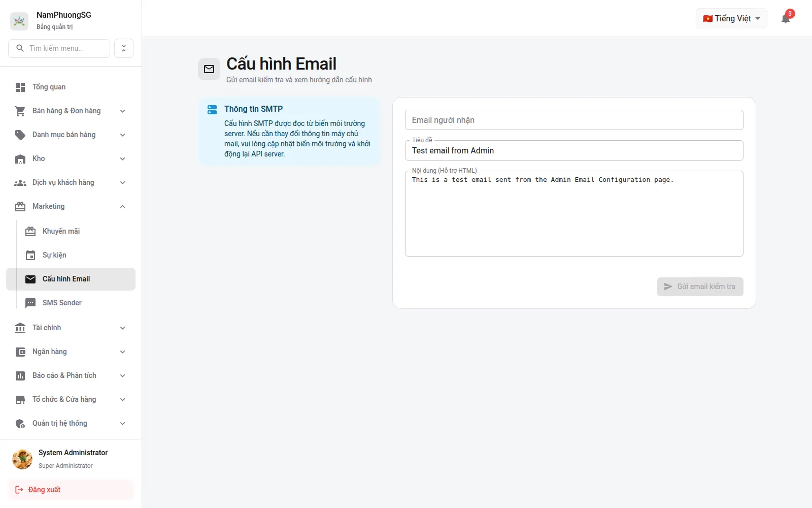
Task: Click the store icon for Tổ chức & Cửa hàng
Action: 20,400
